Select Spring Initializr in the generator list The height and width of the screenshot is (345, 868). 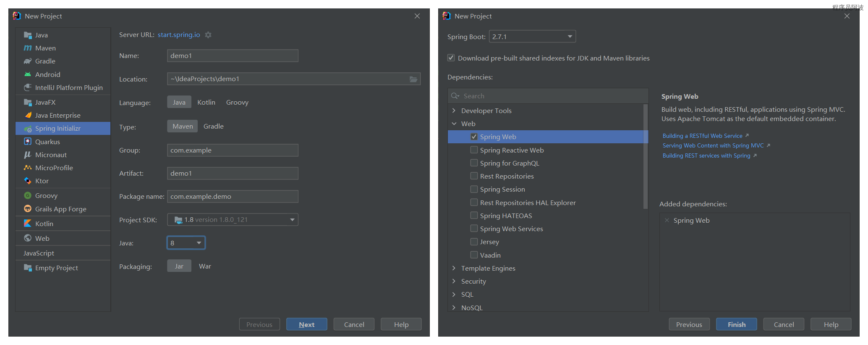click(58, 129)
